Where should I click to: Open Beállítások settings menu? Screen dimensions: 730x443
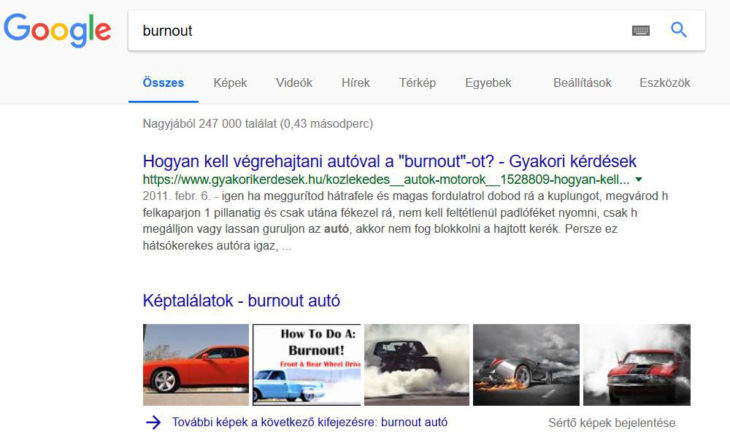(x=582, y=83)
